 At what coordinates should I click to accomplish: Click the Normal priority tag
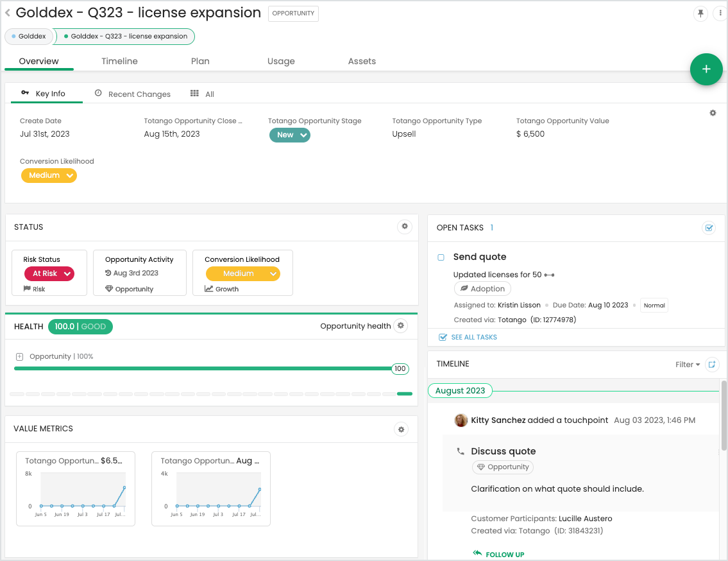click(x=654, y=306)
